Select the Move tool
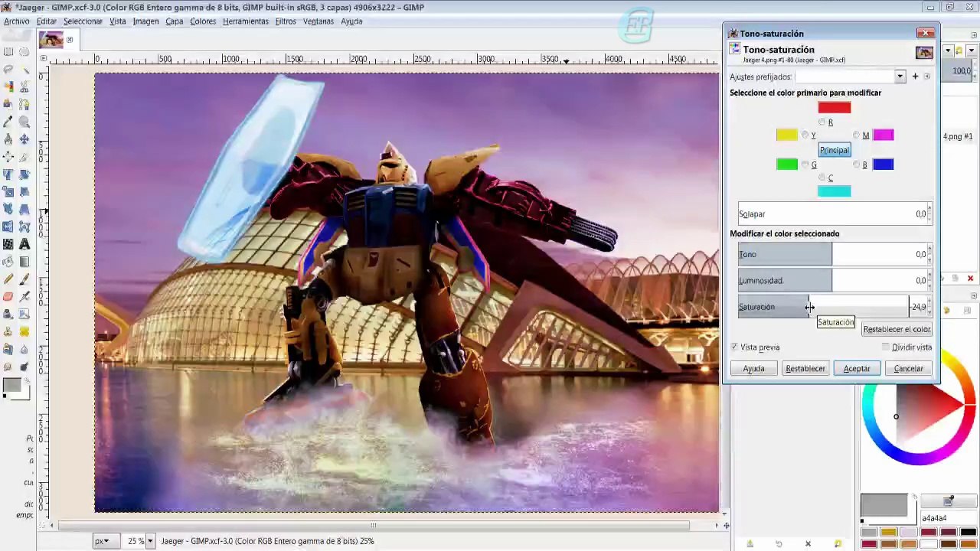The height and width of the screenshot is (551, 980). click(24, 139)
